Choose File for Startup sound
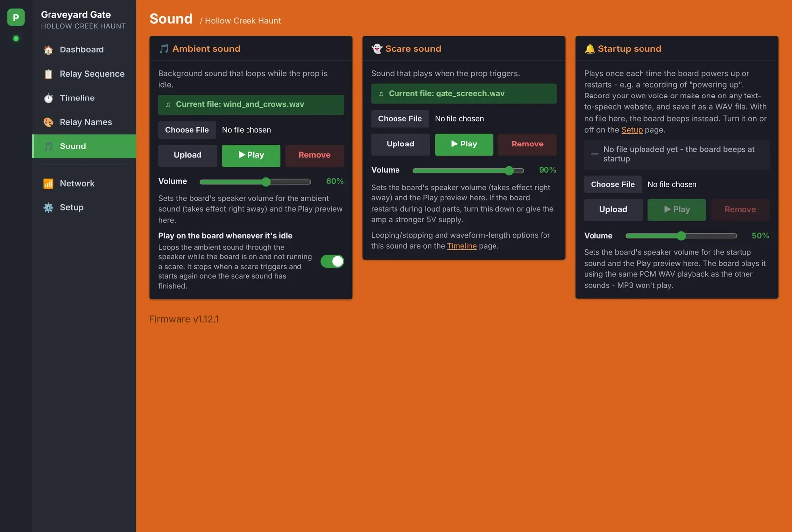 point(613,185)
